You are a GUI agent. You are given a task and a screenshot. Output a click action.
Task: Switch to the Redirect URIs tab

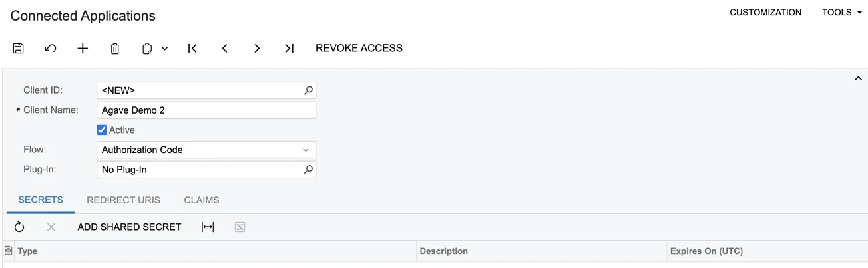(x=123, y=200)
